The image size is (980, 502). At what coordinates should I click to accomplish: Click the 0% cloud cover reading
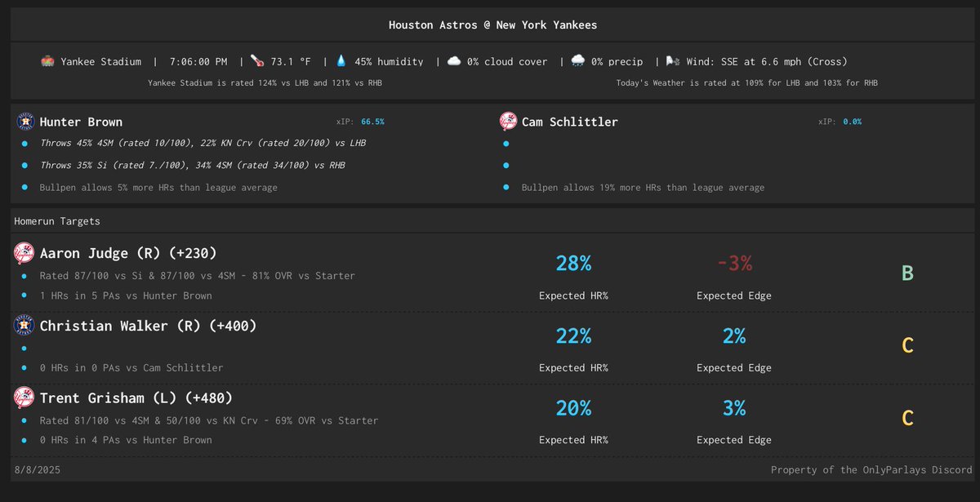(x=508, y=62)
